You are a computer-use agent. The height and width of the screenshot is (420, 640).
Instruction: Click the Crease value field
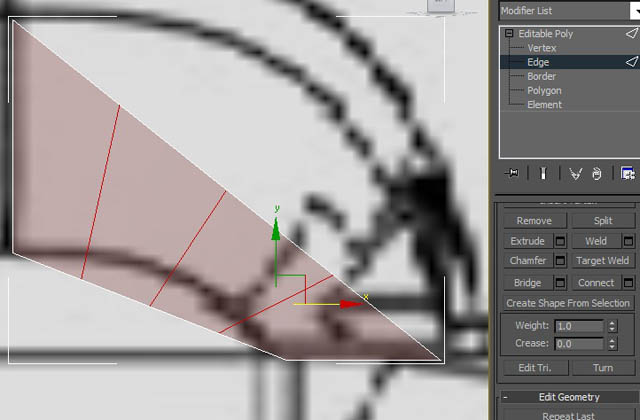[x=579, y=344]
